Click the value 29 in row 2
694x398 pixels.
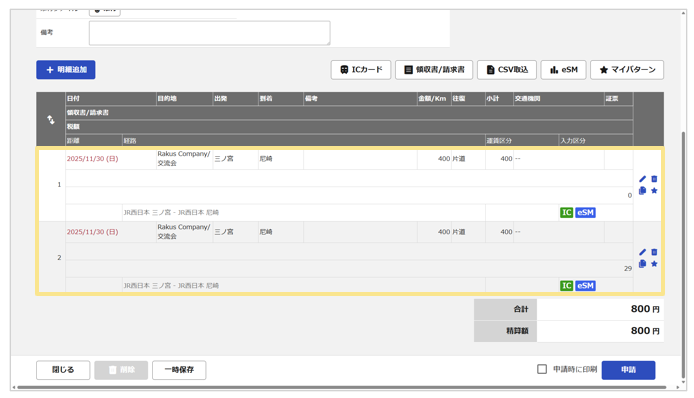(628, 268)
